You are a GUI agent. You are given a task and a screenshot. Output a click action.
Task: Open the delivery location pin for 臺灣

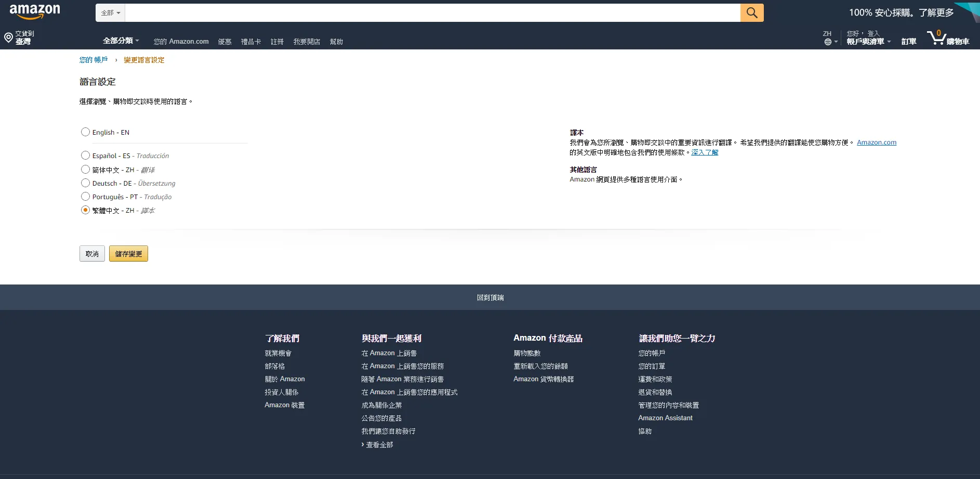click(19, 37)
